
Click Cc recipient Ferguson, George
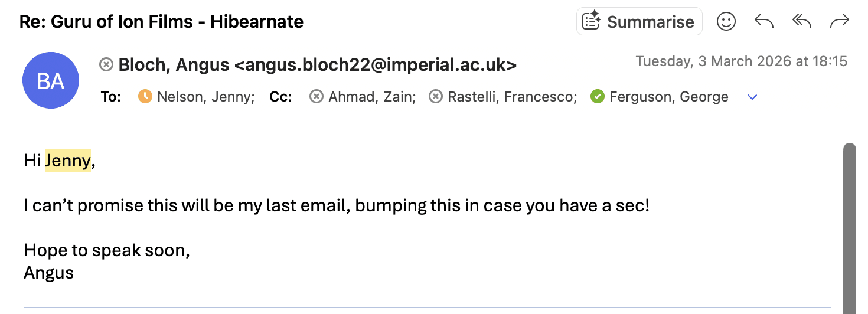669,97
